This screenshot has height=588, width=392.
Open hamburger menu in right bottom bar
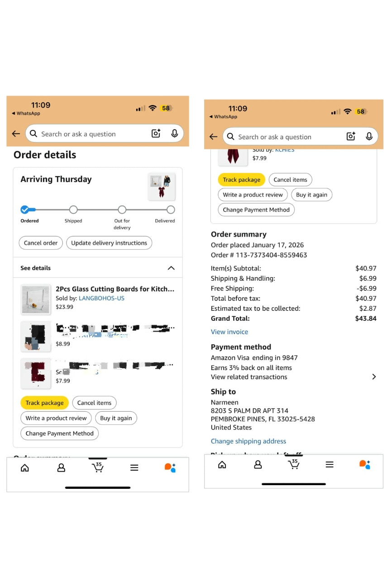pyautogui.click(x=330, y=464)
